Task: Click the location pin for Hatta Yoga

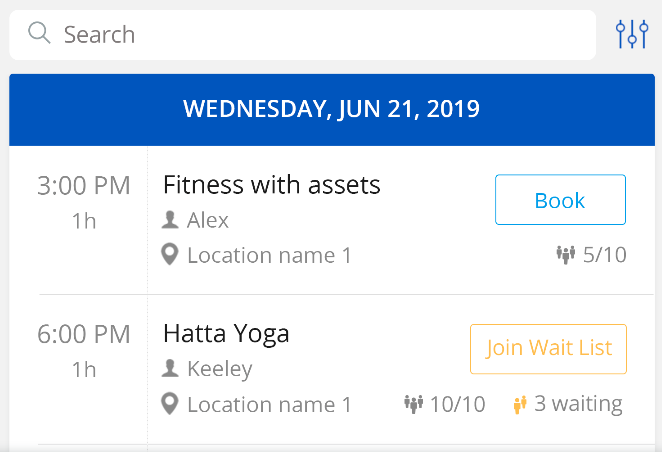Action: pyautogui.click(x=170, y=404)
